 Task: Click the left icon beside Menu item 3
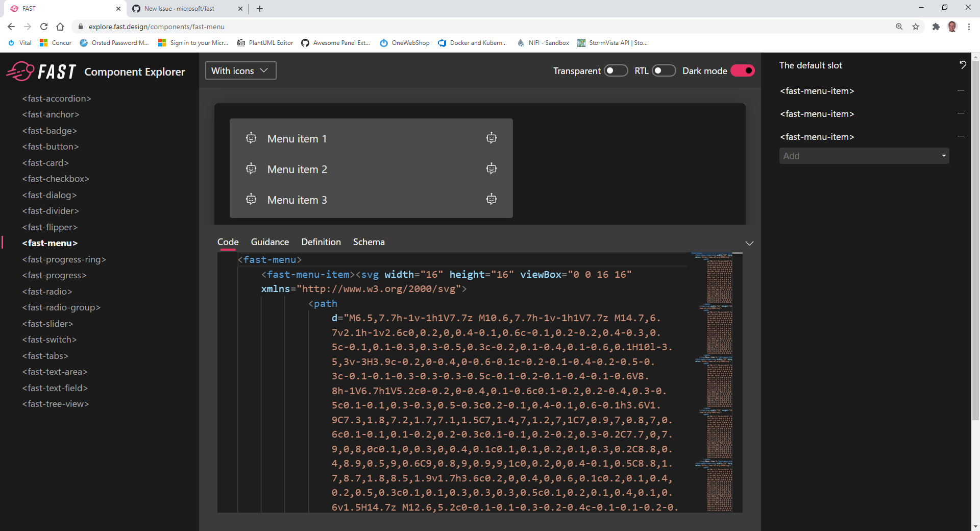(251, 200)
